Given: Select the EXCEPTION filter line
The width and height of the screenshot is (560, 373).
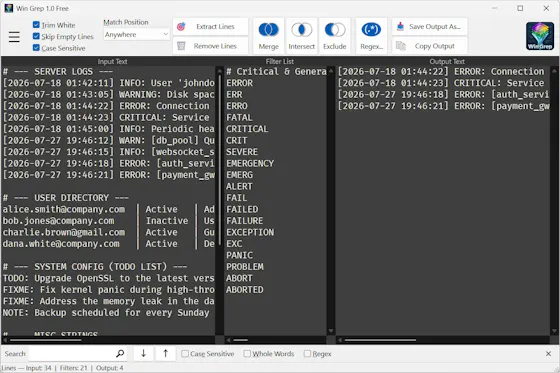Looking at the screenshot, I should pos(250,232).
